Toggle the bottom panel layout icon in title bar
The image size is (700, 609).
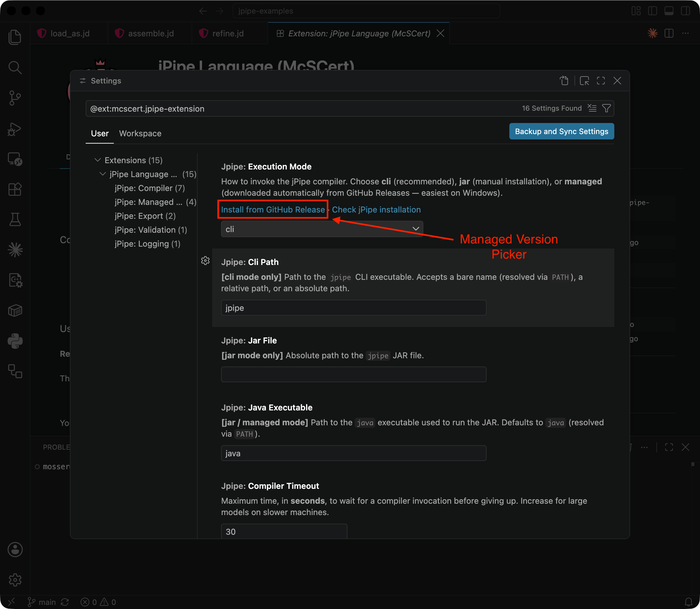[669, 11]
